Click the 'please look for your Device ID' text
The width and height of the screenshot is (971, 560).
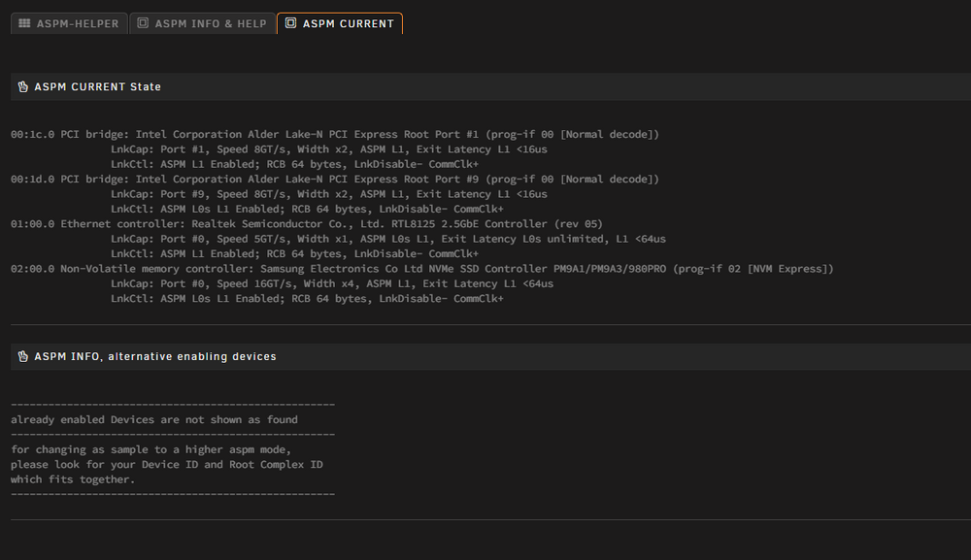click(x=167, y=464)
